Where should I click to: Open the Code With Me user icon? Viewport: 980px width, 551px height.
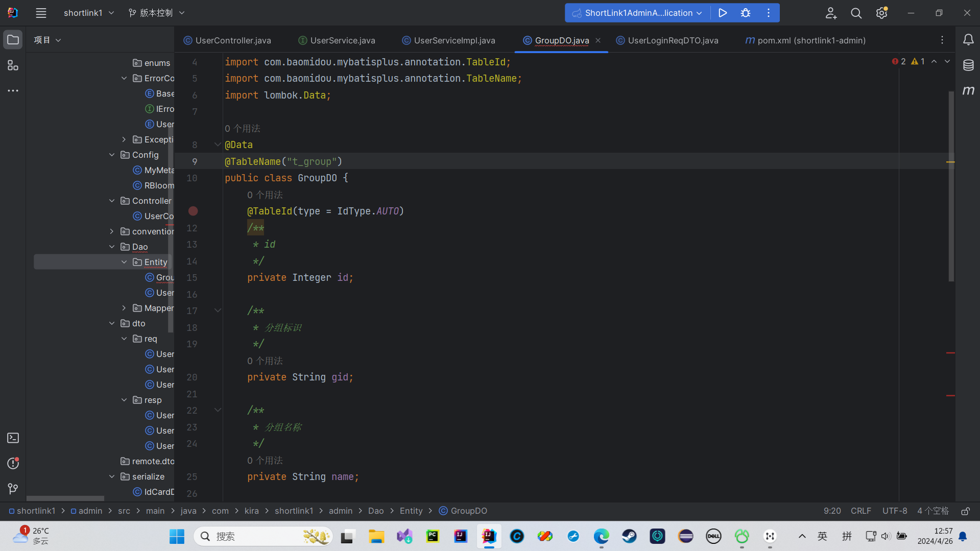(831, 13)
